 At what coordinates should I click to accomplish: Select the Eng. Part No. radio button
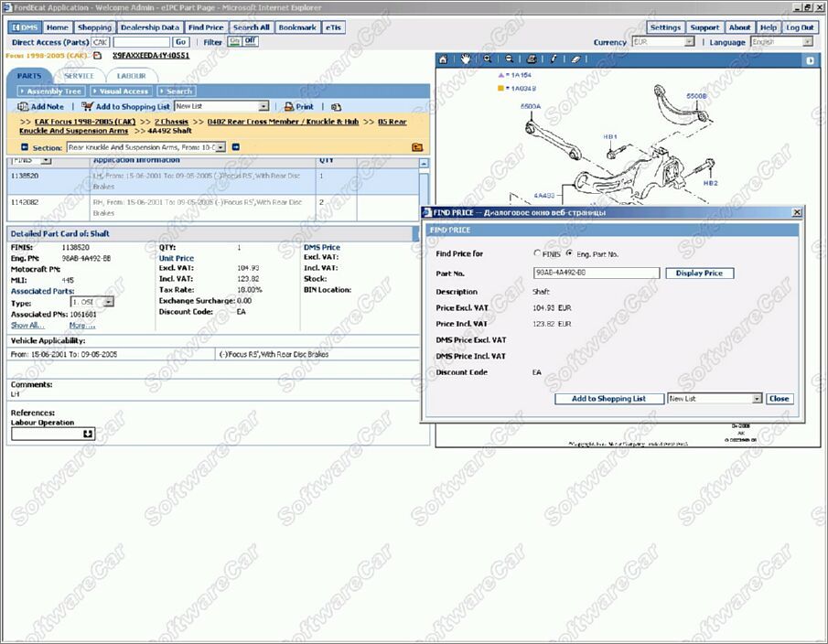(570, 253)
